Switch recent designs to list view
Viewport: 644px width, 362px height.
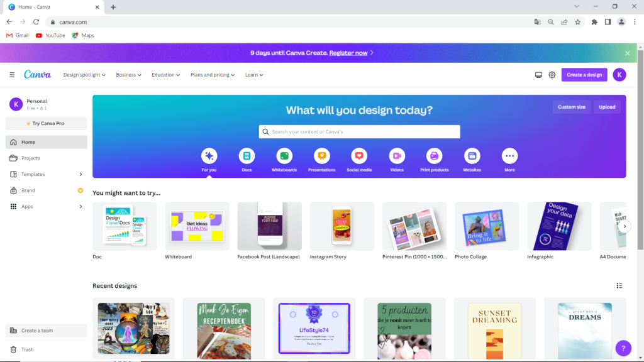[619, 286]
